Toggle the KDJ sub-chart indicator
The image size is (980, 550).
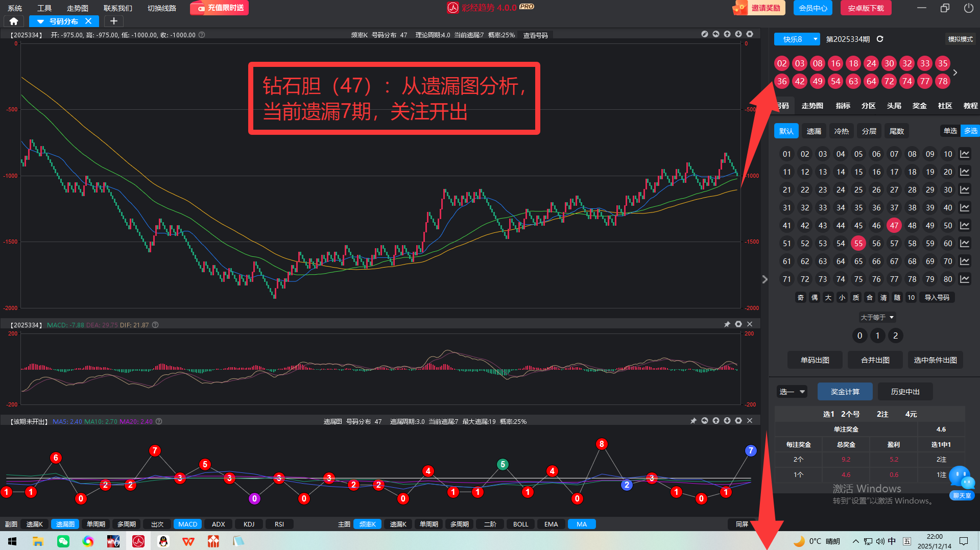pos(249,524)
